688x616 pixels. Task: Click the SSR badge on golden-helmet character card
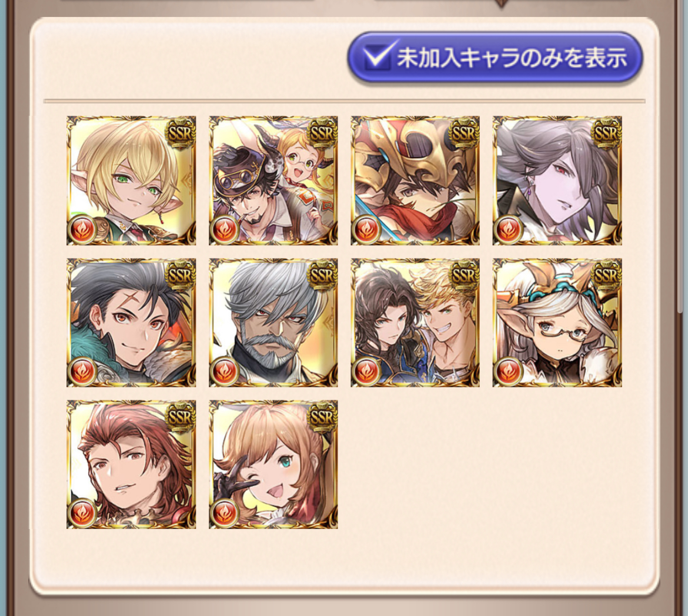464,131
